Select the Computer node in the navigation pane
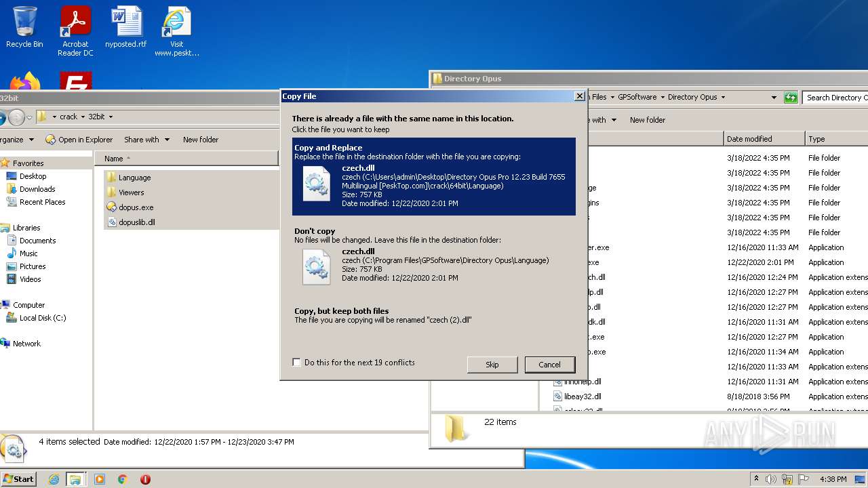 click(x=28, y=305)
